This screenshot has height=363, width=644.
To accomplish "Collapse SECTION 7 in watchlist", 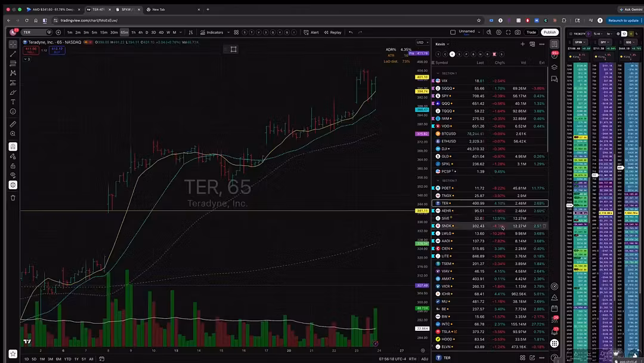I will pyautogui.click(x=438, y=180).
